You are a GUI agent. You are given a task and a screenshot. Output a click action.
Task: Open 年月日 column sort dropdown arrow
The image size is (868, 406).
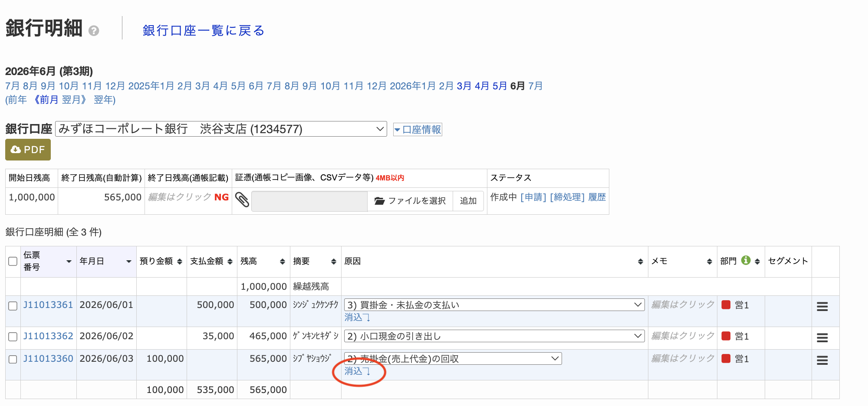(x=128, y=262)
